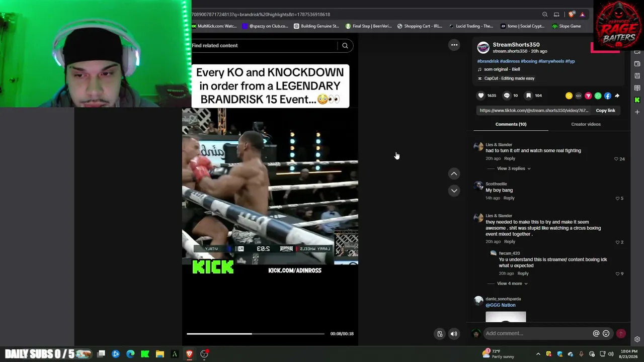
Task: Open the 'Building Genuine St...' bookmark
Action: pos(316,26)
